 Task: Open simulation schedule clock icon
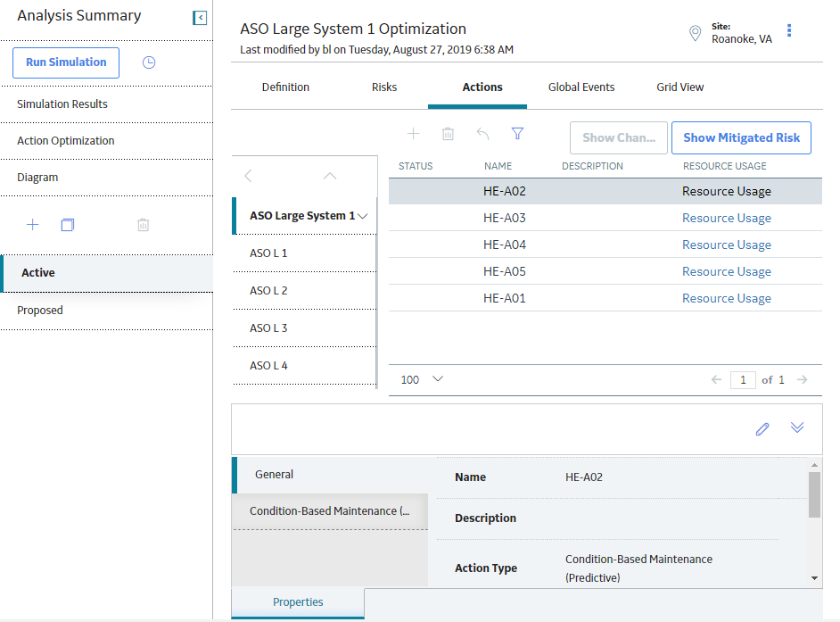(149, 62)
